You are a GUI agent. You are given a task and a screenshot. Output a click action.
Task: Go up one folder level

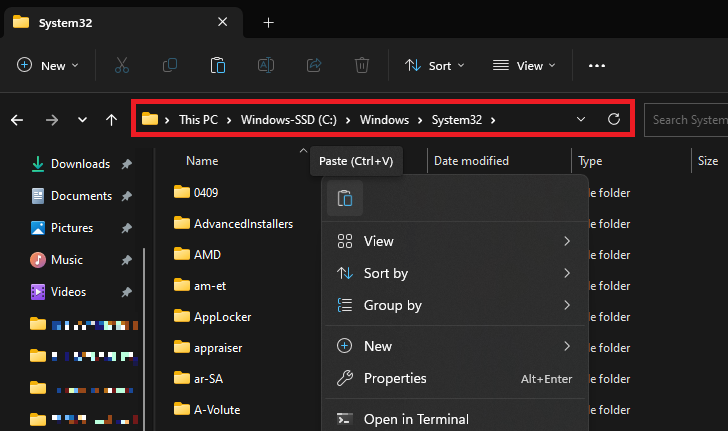tap(111, 120)
